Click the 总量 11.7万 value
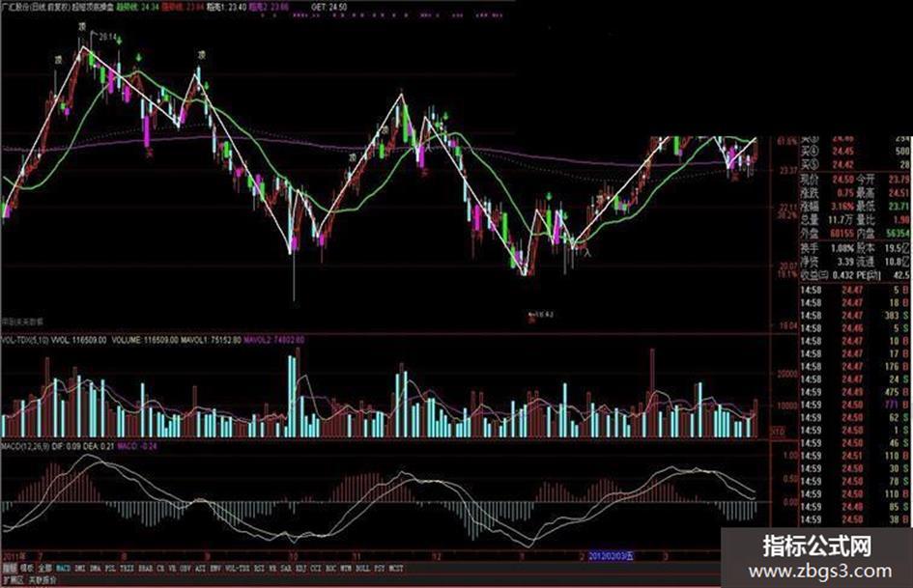 point(841,220)
